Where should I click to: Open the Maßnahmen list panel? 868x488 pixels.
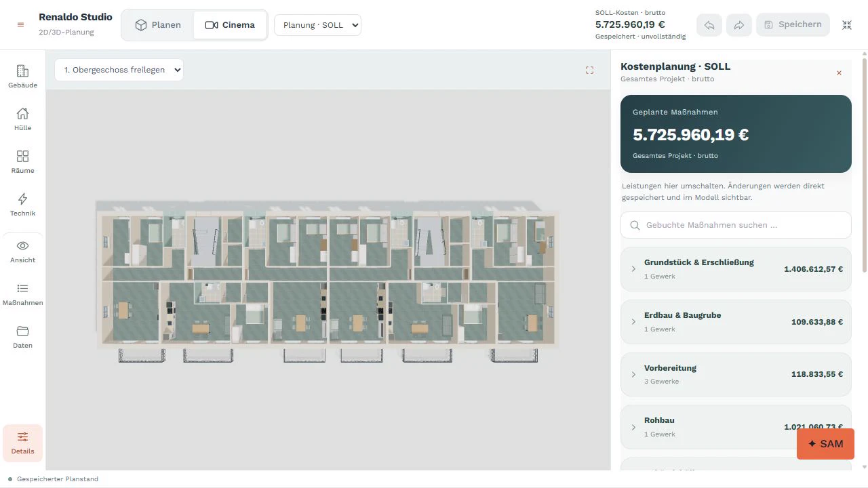point(22,294)
